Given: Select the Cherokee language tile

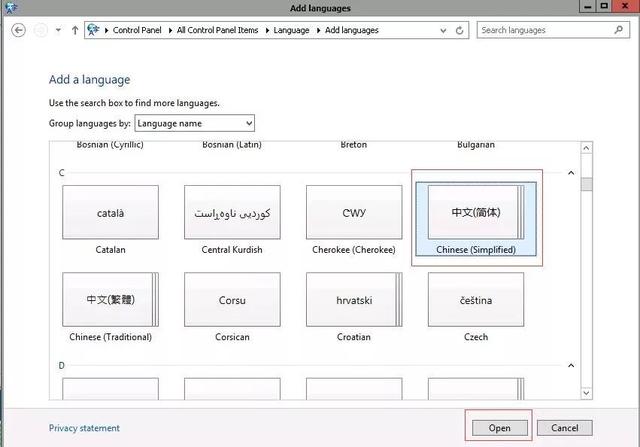Looking at the screenshot, I should pyautogui.click(x=353, y=213).
